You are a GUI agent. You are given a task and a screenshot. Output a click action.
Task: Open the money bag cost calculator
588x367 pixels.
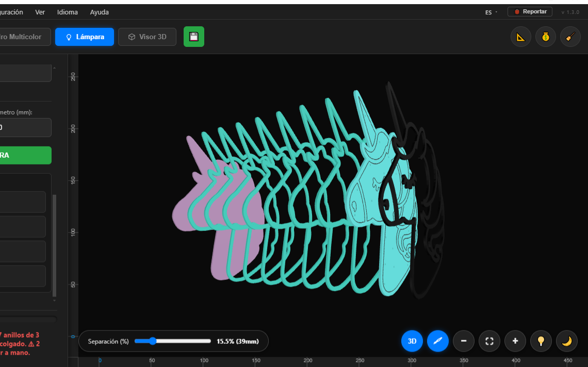click(x=546, y=37)
